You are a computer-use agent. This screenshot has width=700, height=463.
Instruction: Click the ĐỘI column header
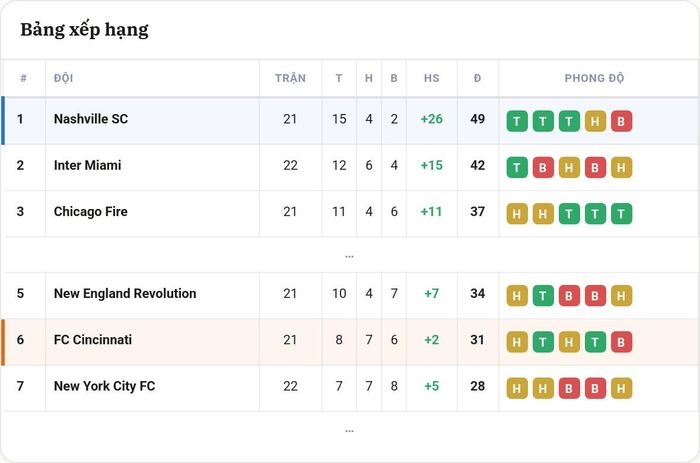(x=63, y=78)
